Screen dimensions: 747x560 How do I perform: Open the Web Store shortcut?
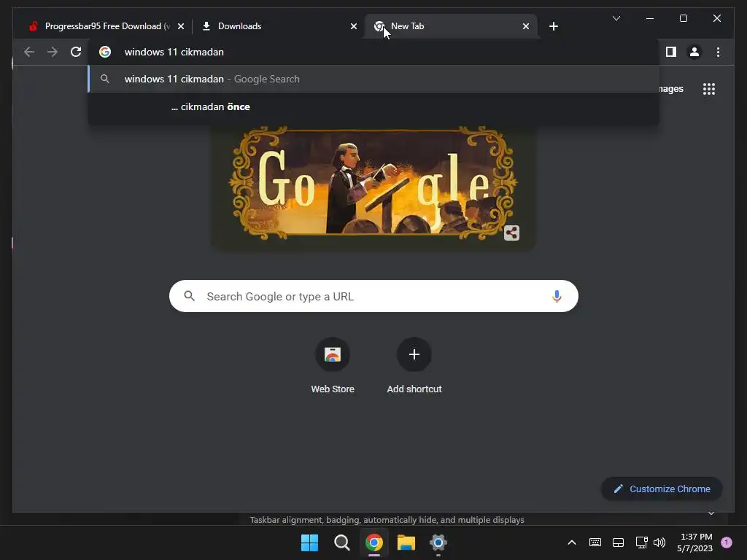(x=333, y=366)
